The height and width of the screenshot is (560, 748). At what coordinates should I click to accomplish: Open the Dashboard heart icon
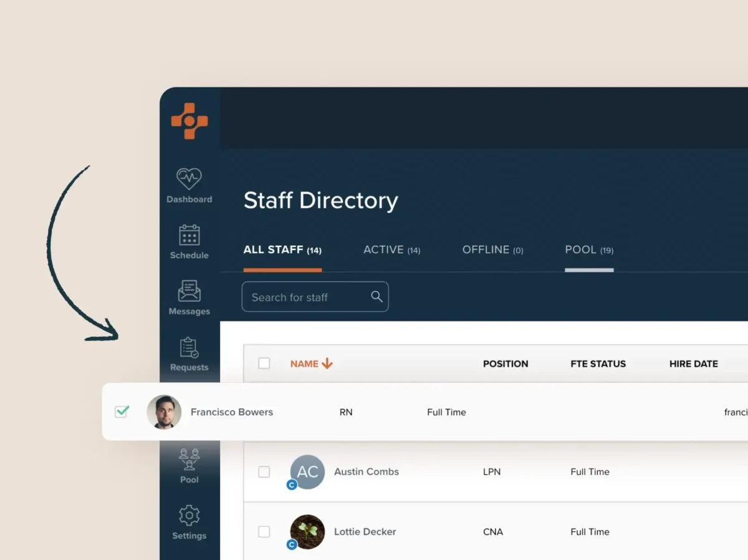[189, 179]
